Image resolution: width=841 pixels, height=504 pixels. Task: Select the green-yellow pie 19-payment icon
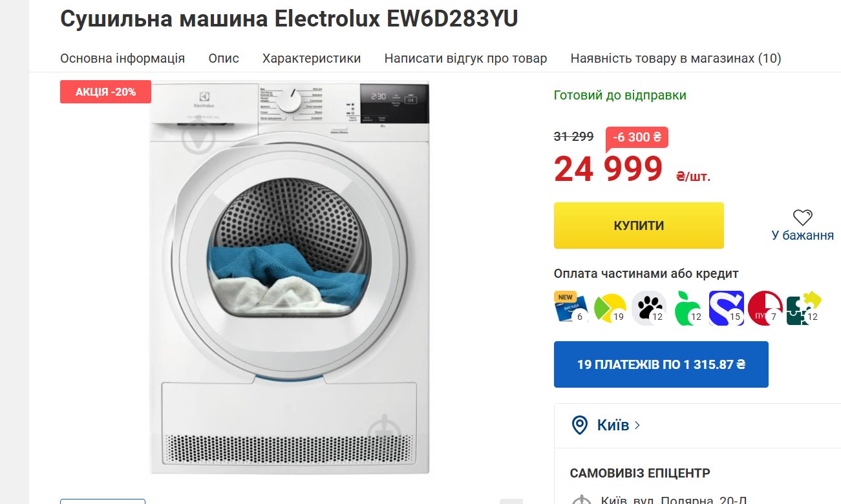[x=610, y=308]
